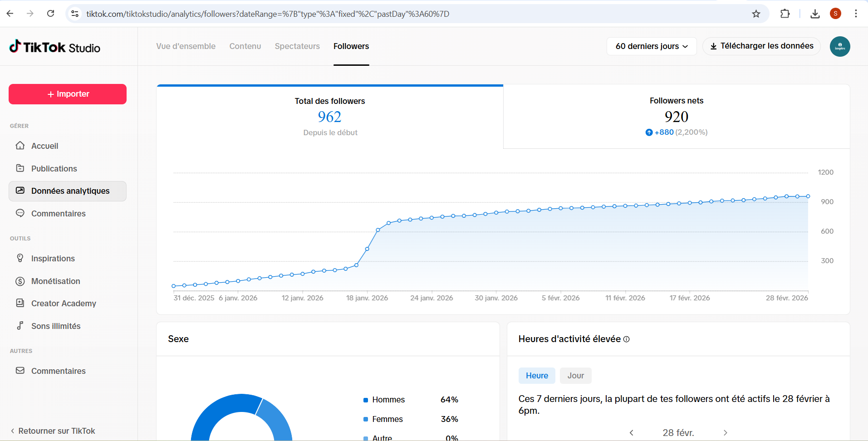The height and width of the screenshot is (441, 868).
Task: Select the Followers nets metric card
Action: point(676,117)
